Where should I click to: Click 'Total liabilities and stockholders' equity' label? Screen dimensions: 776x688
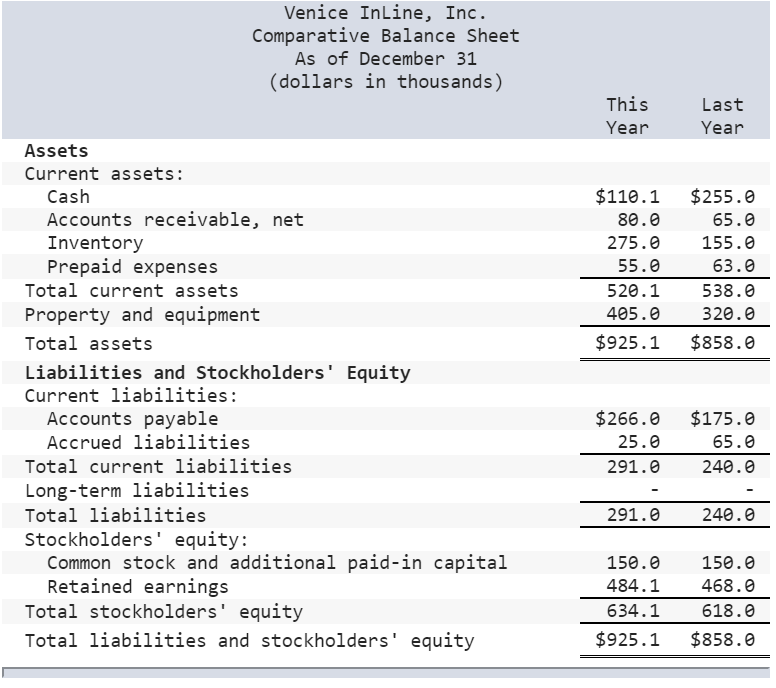[x=249, y=640]
